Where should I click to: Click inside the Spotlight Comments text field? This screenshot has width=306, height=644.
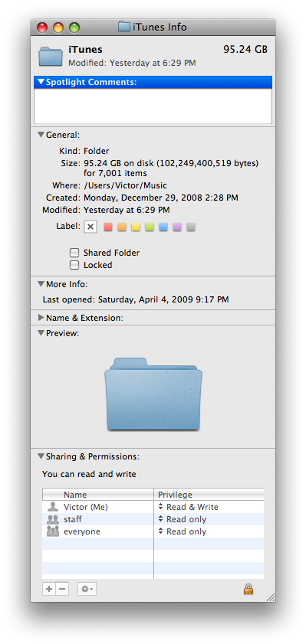pyautogui.click(x=153, y=106)
